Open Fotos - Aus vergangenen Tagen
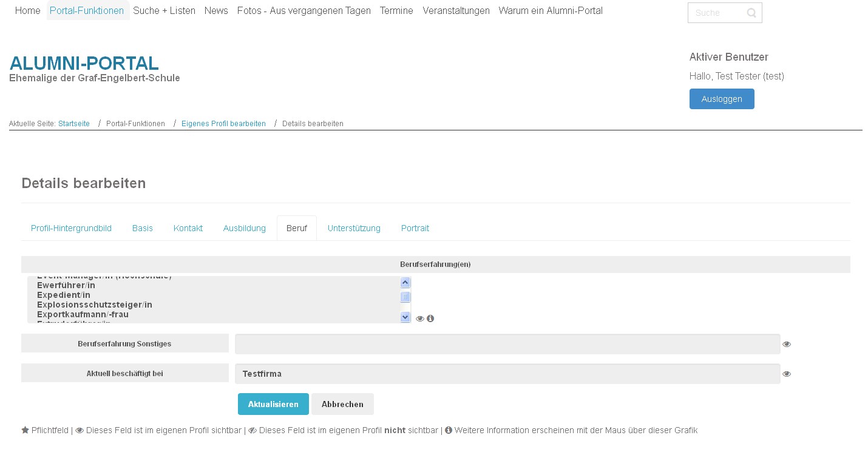 (x=304, y=11)
